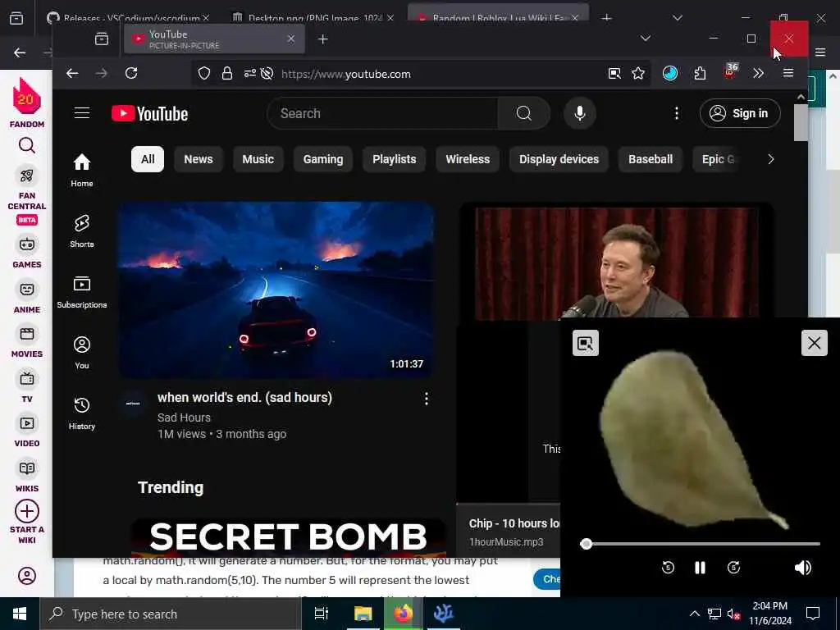This screenshot has width=840, height=630.
Task: Open YouTube settings three-dot menu
Action: (x=677, y=113)
